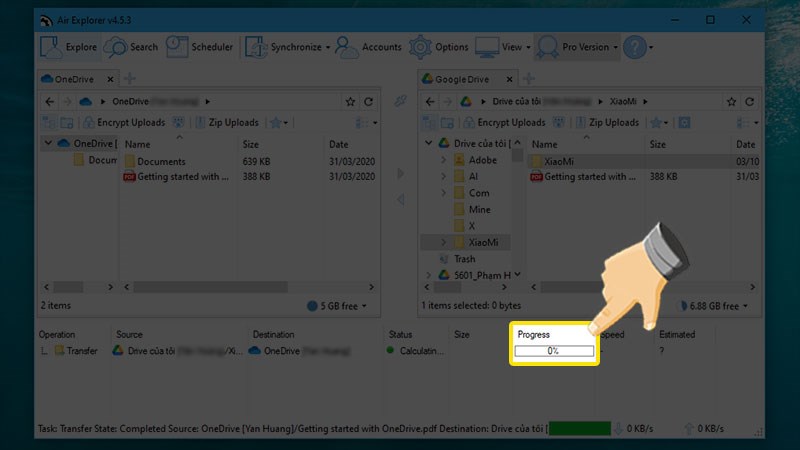Collapse the Drive của tôi tree root
This screenshot has height=450, width=800.
click(429, 143)
